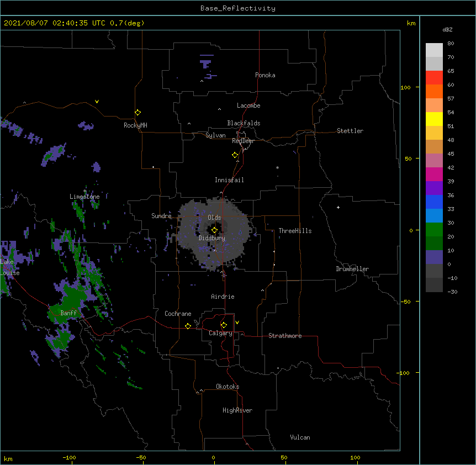Click the Cochrane town label
476x465 pixels.
pyautogui.click(x=178, y=314)
